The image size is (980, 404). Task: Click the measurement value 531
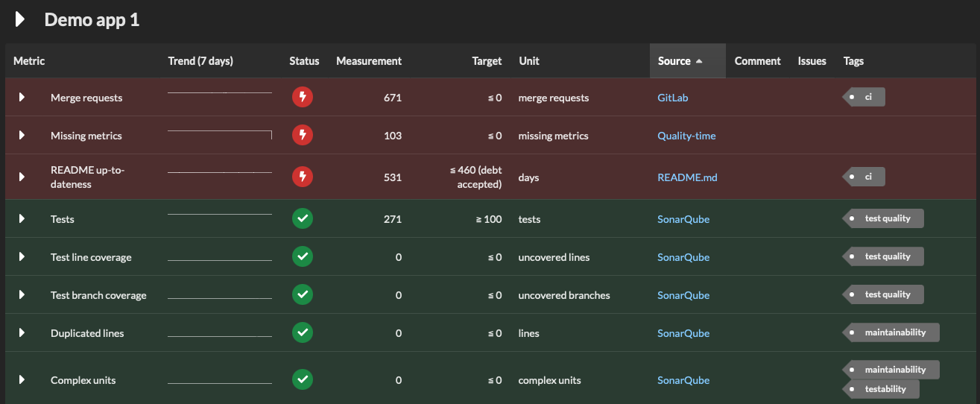click(x=392, y=177)
